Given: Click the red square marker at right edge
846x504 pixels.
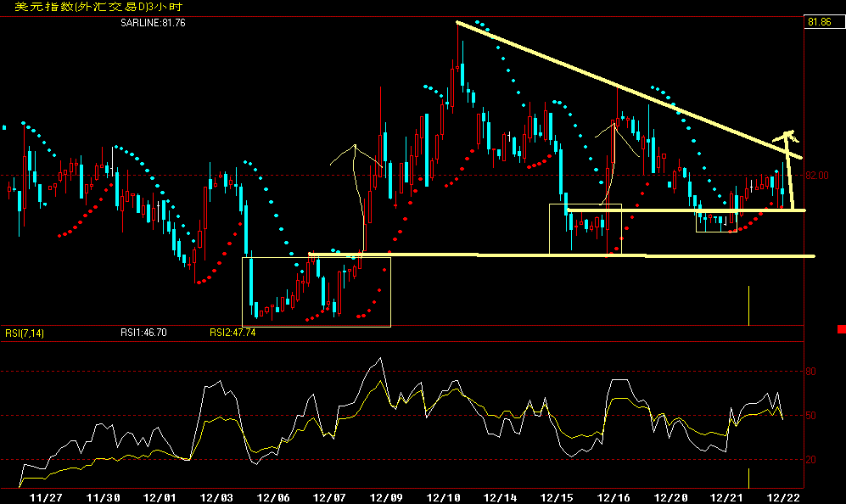Looking at the screenshot, I should (841, 329).
